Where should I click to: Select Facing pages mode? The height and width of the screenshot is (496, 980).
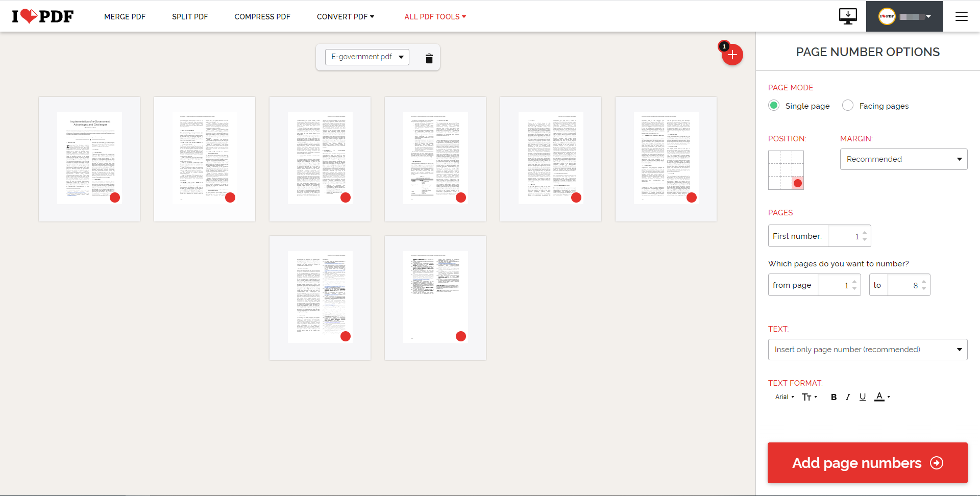848,106
